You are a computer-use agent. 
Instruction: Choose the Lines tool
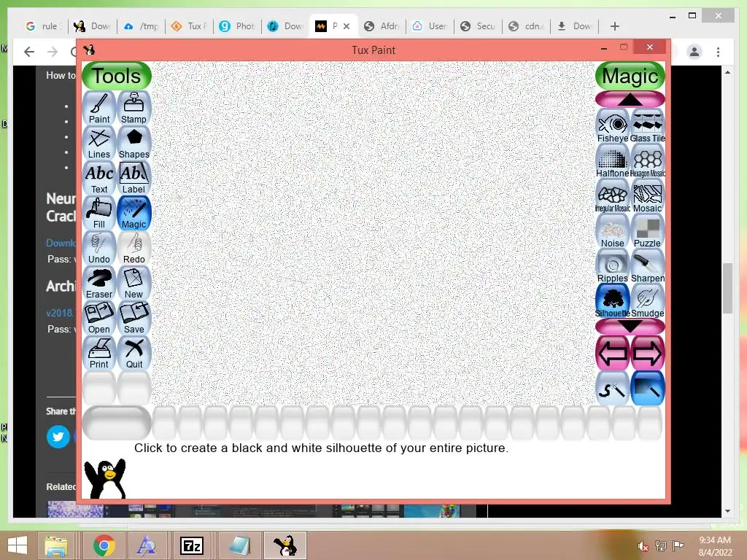99,144
